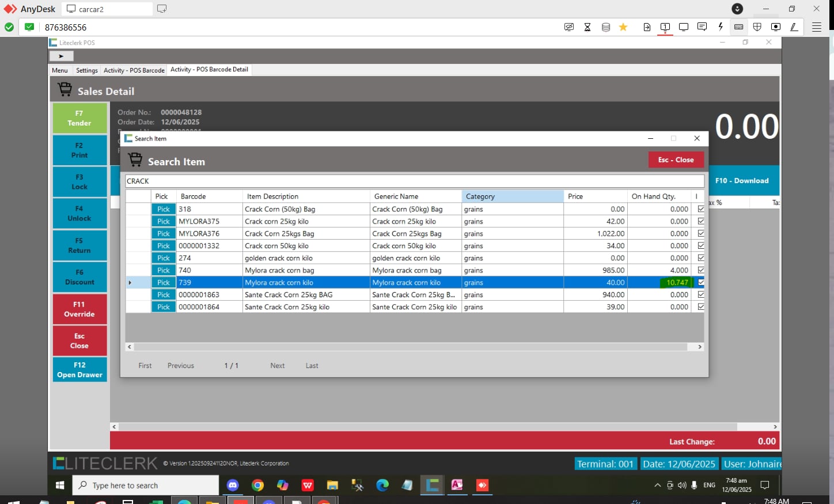Viewport: 834px width, 504px height.
Task: Toggle checkbox on Crack Corn (50kg) Bag row
Action: 701,209
